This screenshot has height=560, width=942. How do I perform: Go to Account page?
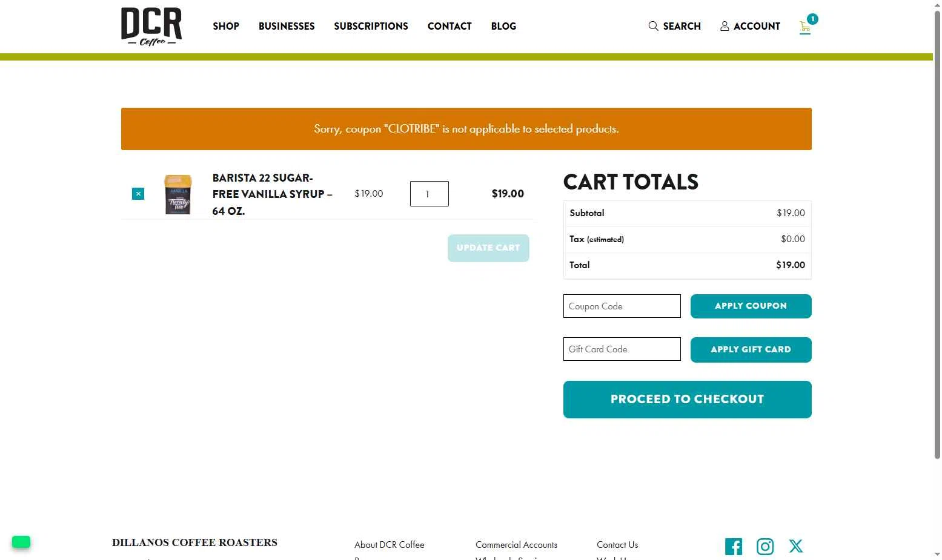tap(750, 26)
